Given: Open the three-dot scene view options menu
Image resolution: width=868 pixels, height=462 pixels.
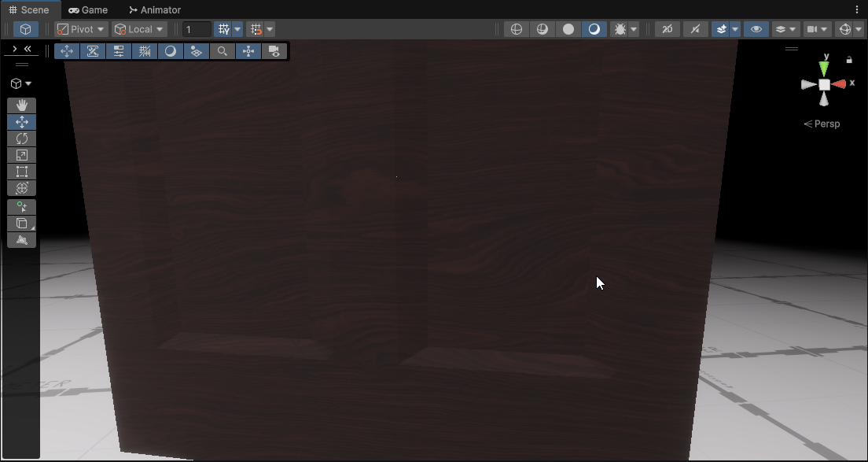Looking at the screenshot, I should tap(857, 10).
